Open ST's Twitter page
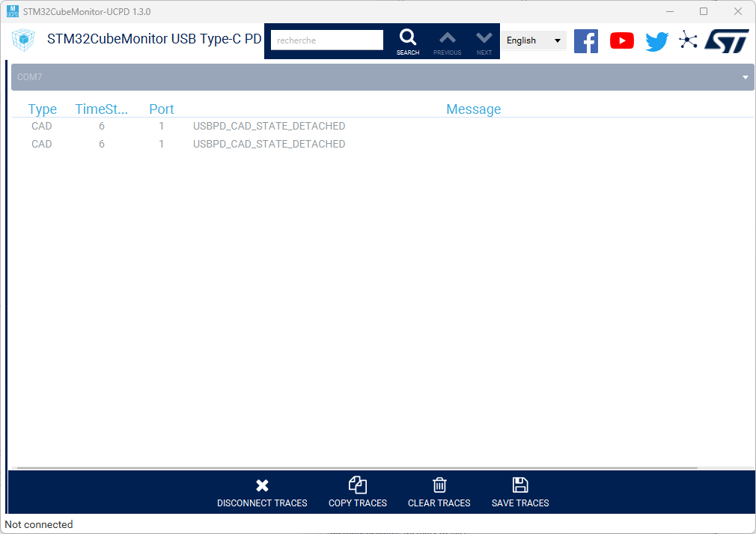The height and width of the screenshot is (534, 756). [656, 40]
